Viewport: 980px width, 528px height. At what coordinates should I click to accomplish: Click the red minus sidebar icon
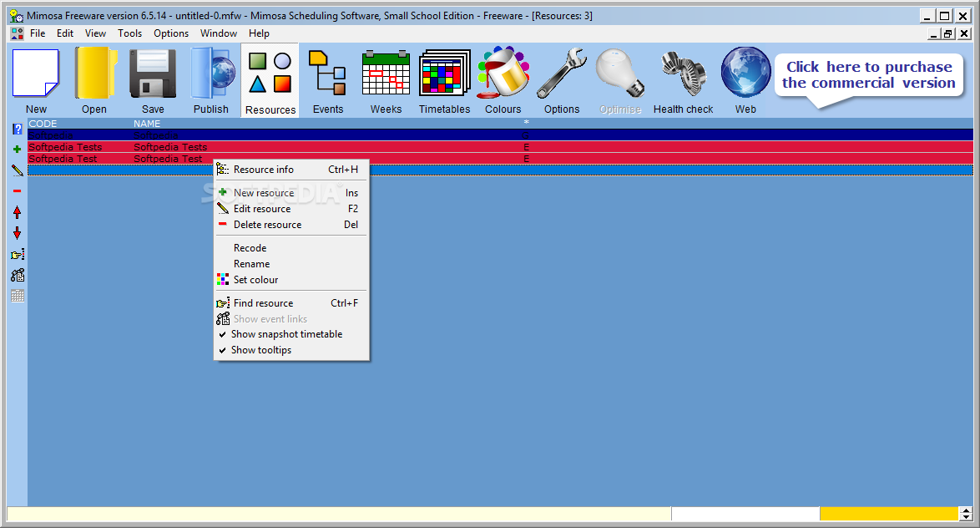tap(17, 190)
